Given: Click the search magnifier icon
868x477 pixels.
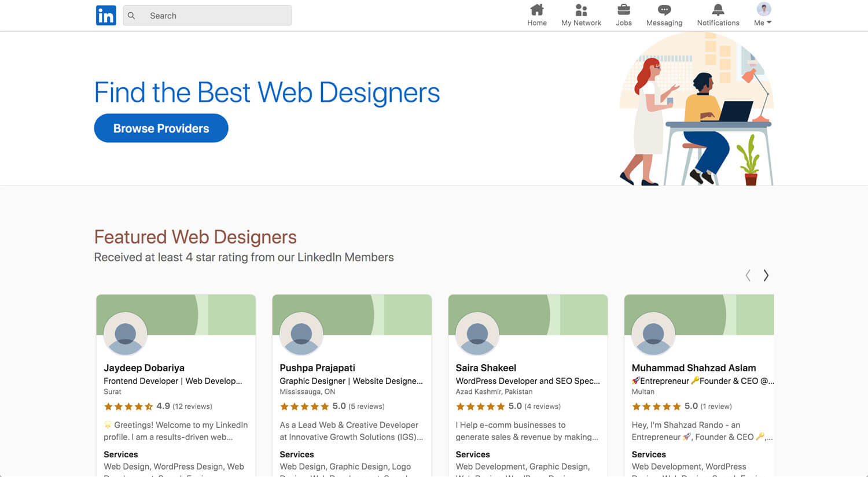Looking at the screenshot, I should (131, 16).
